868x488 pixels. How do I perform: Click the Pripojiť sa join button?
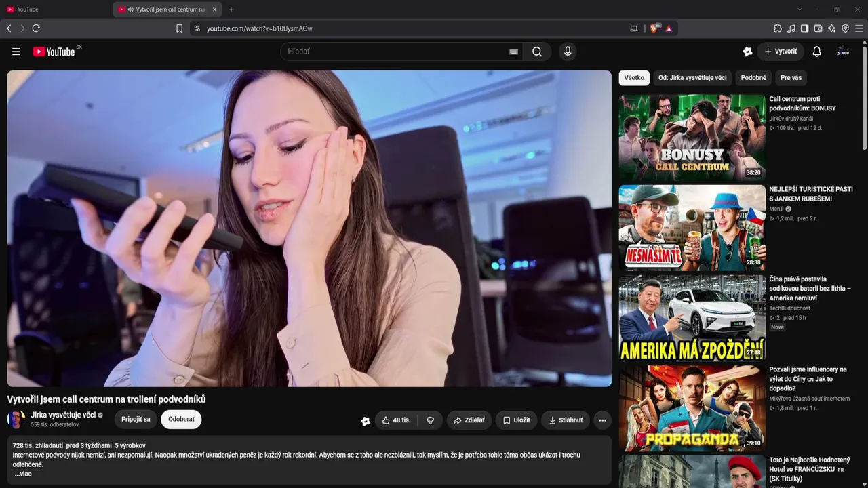coord(136,420)
